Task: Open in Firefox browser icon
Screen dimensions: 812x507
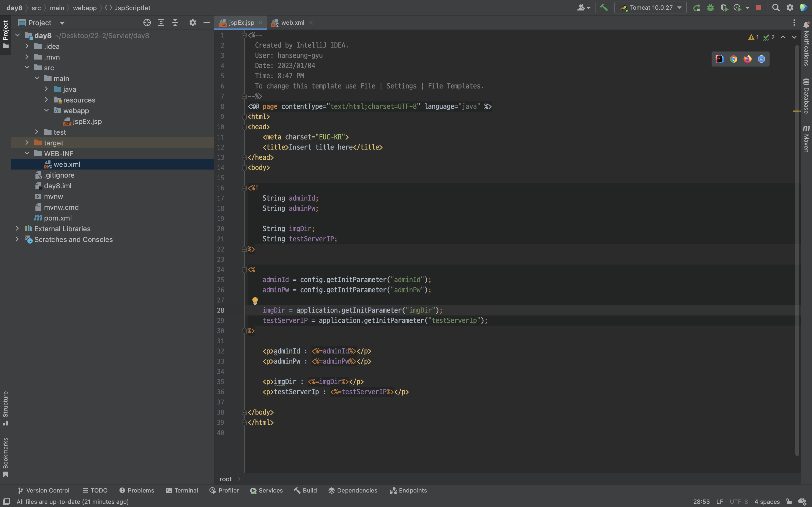Action: click(x=747, y=59)
